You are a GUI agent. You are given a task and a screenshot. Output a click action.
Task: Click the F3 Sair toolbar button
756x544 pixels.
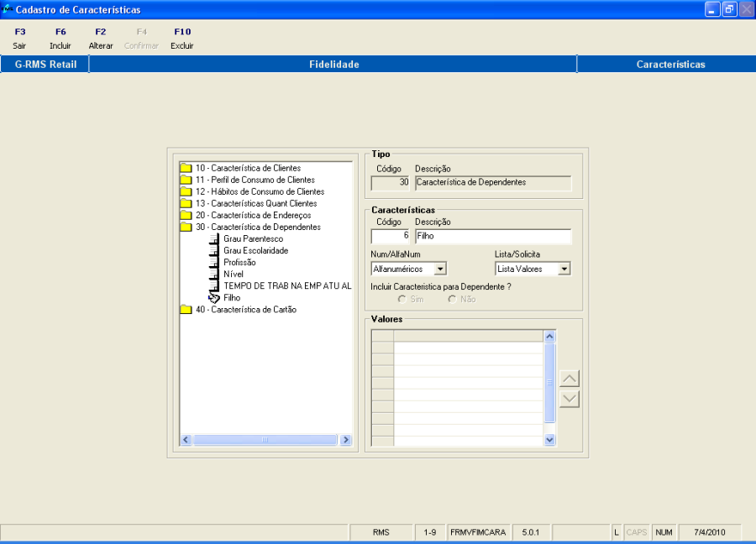tap(20, 39)
